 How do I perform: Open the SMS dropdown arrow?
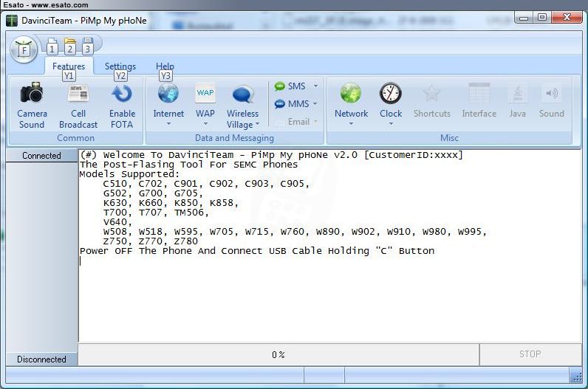[315, 86]
